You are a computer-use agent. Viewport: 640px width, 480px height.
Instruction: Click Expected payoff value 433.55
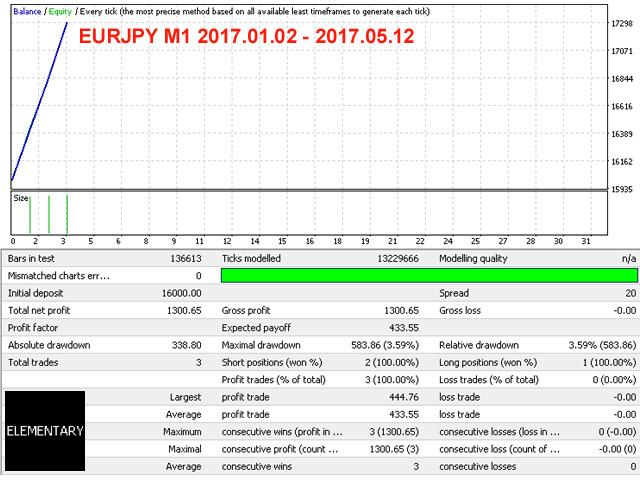tap(404, 328)
